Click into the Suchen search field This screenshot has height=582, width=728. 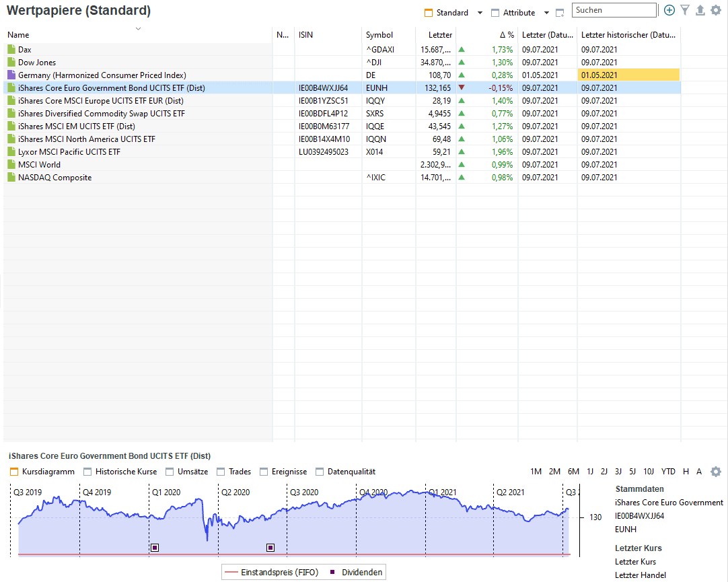click(614, 10)
